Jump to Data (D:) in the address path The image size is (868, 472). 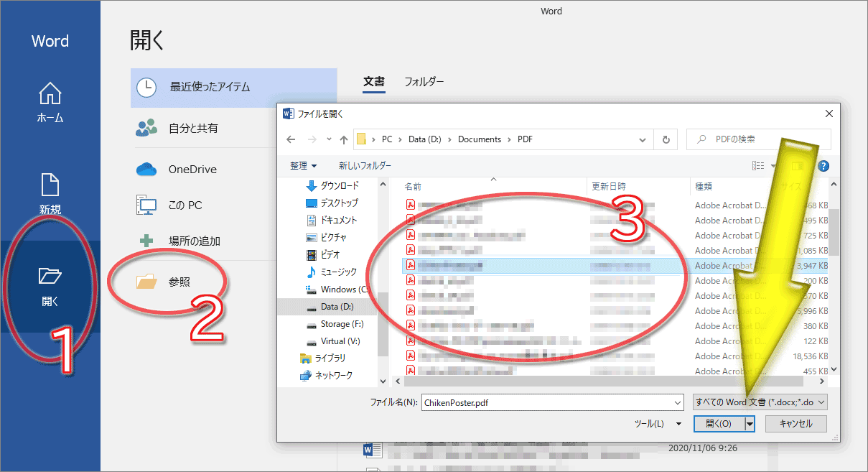point(424,139)
